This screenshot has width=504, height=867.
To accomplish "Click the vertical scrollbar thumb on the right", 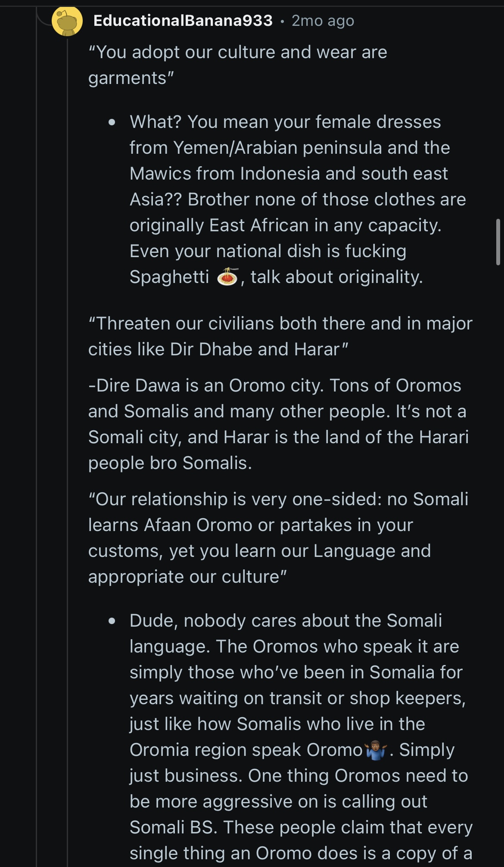I will click(x=498, y=242).
